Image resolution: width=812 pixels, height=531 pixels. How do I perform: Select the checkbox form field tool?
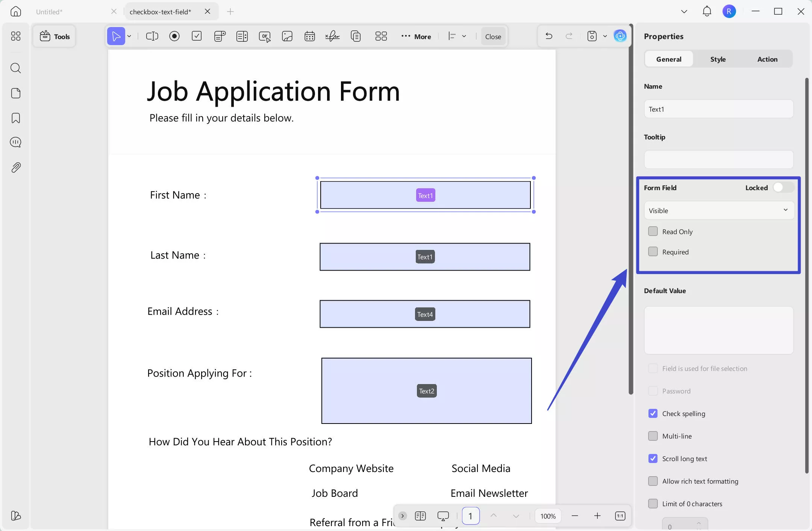pyautogui.click(x=197, y=36)
